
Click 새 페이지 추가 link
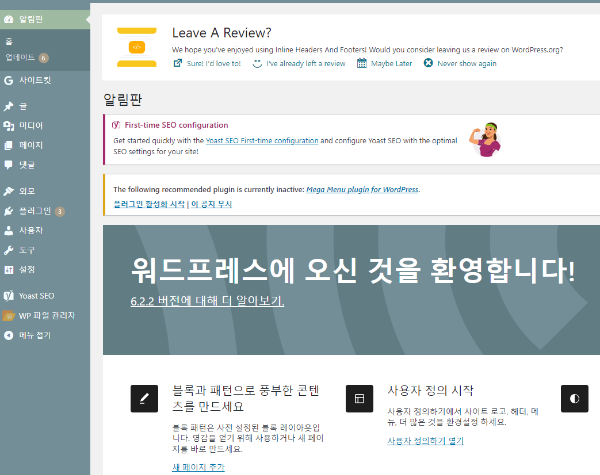[x=198, y=467]
